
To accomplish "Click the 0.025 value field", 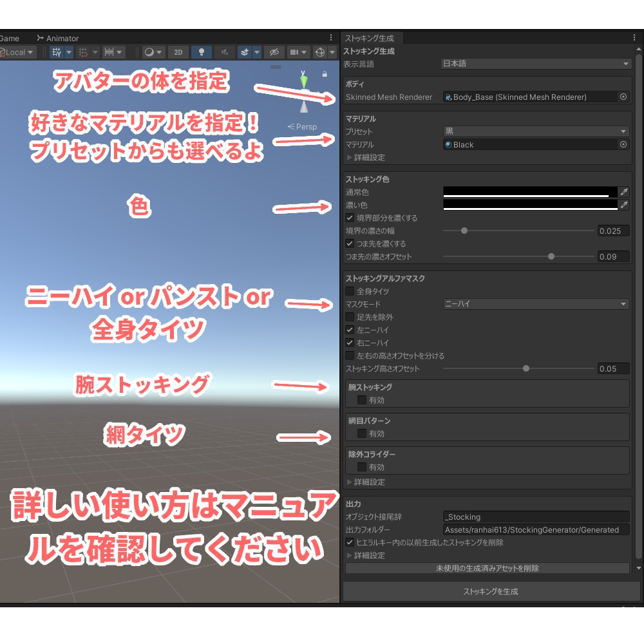I will point(613,231).
